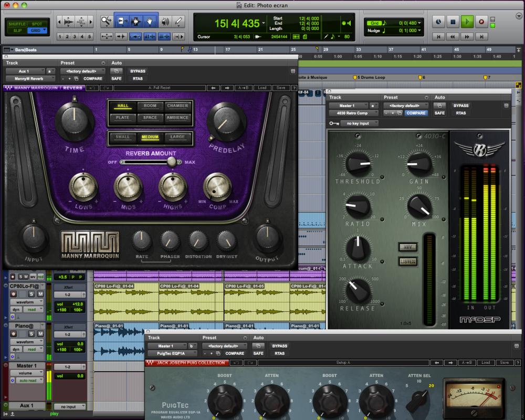Choose the LARGE reverb size
This screenshot has width=525, height=420.
click(177, 138)
